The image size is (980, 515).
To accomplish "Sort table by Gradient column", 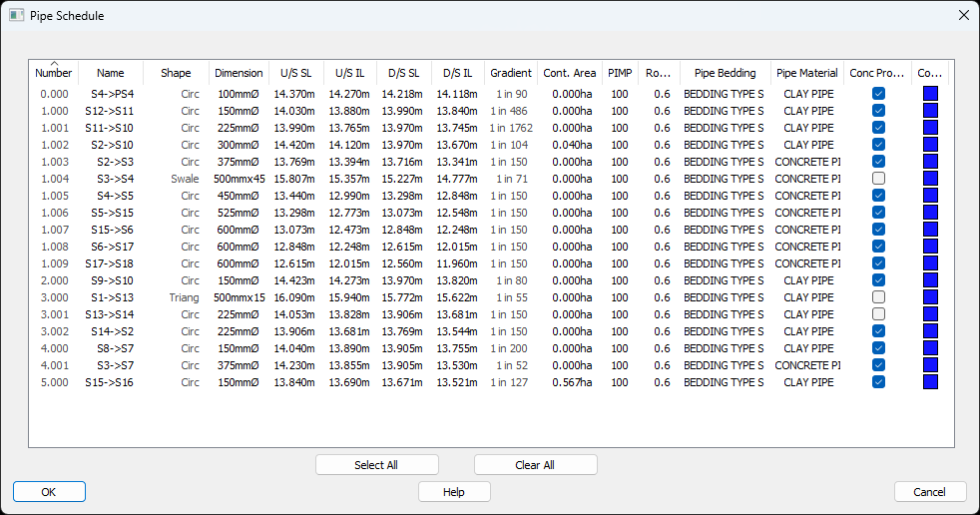I will (511, 73).
